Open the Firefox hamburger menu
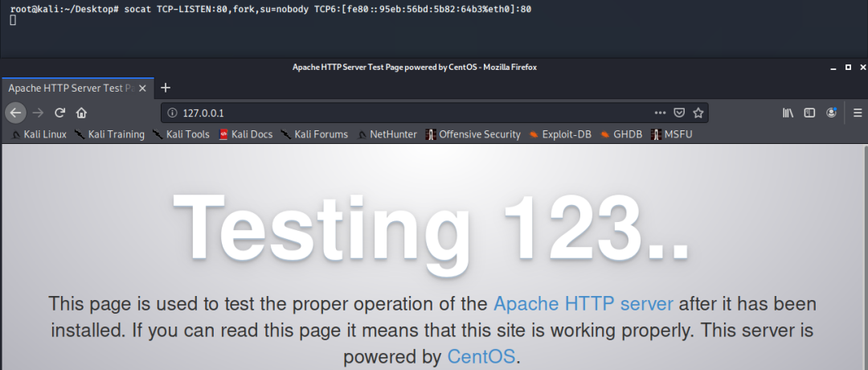This screenshot has height=370, width=868. [x=858, y=113]
